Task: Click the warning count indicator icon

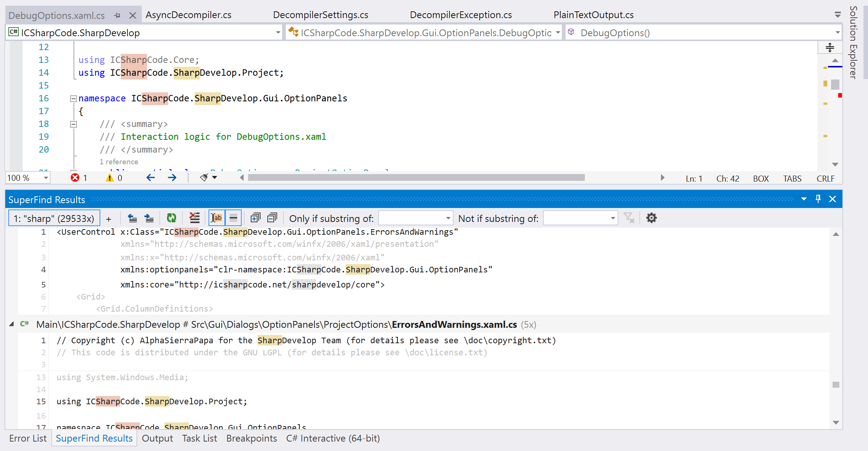Action: (x=110, y=178)
